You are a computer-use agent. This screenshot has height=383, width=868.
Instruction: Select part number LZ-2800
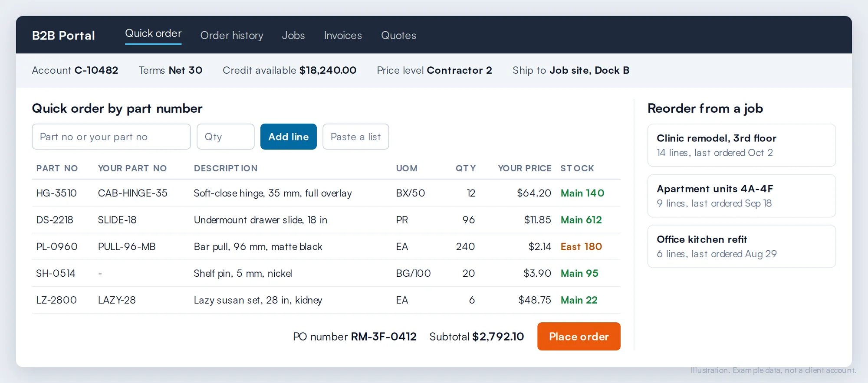56,300
